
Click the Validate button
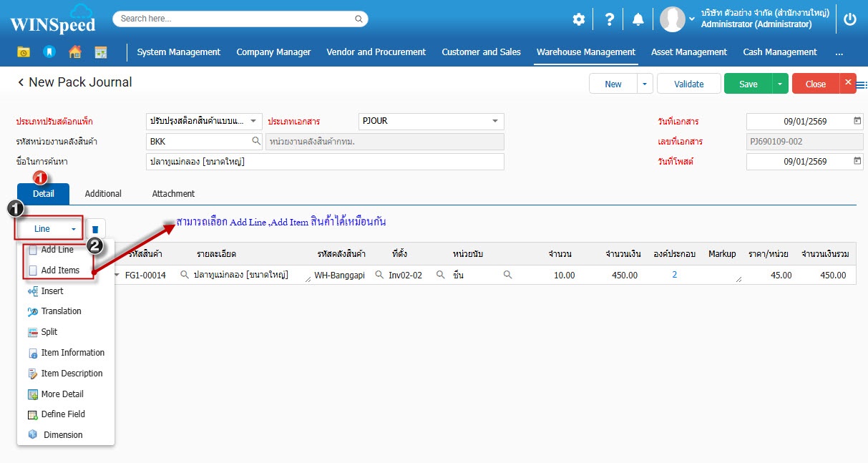tap(688, 84)
